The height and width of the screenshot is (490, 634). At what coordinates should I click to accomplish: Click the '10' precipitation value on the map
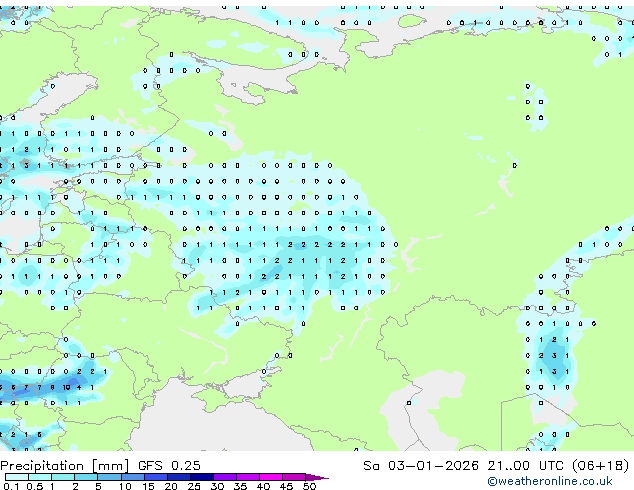pos(66,387)
